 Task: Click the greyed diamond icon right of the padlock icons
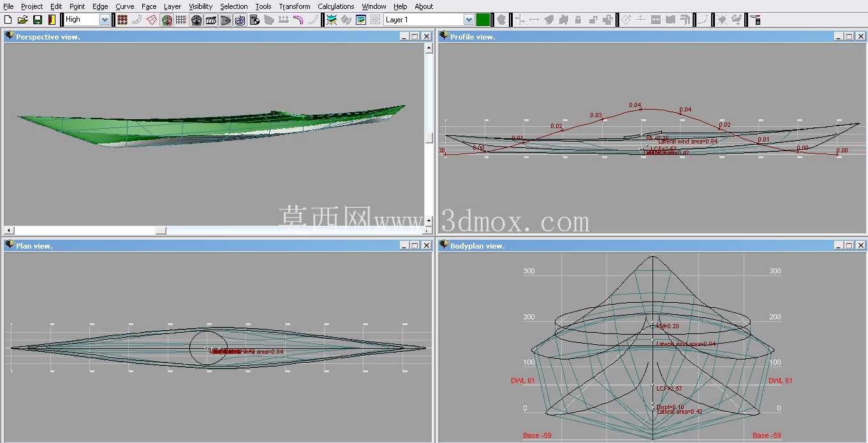coord(626,20)
